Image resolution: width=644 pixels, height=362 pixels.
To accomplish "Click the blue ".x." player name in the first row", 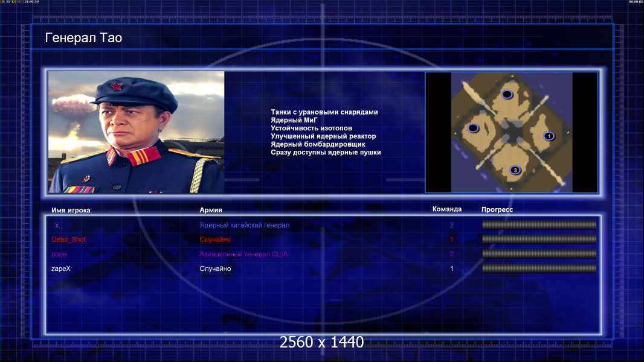I will tap(57, 226).
